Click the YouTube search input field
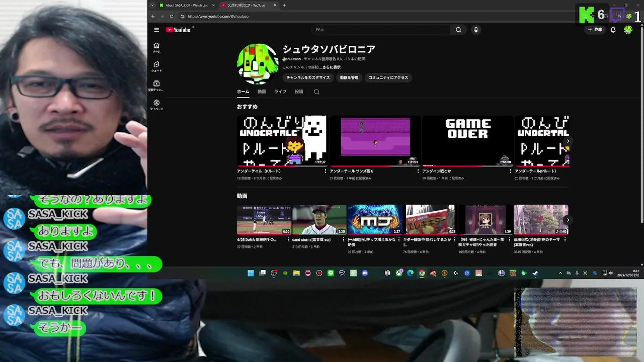The height and width of the screenshot is (362, 644). point(380,30)
